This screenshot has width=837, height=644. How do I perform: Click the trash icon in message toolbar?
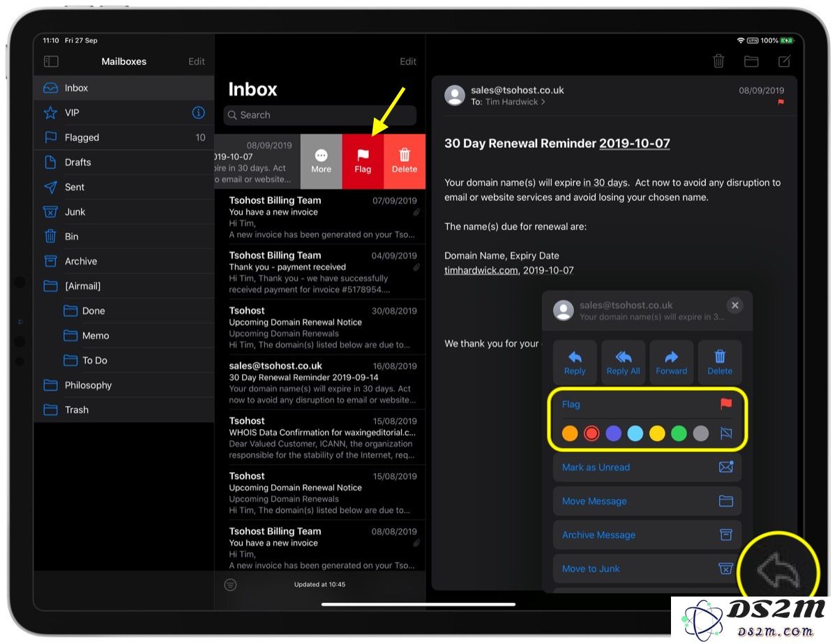click(x=718, y=61)
